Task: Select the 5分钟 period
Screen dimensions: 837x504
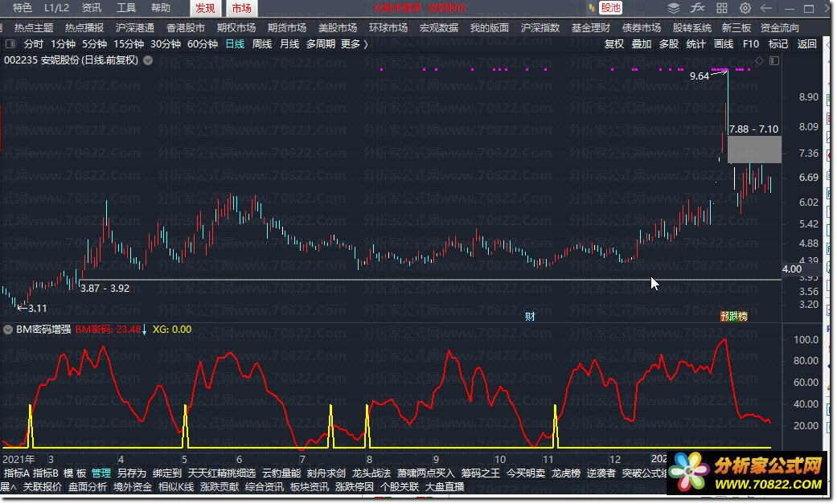Action: (x=95, y=43)
